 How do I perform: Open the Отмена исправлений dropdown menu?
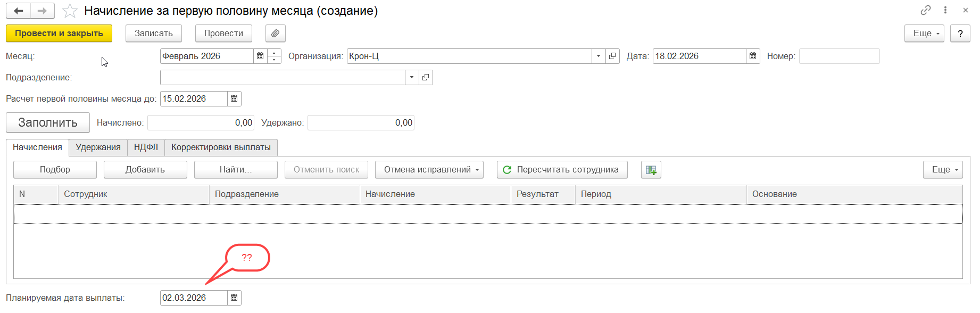pyautogui.click(x=429, y=170)
